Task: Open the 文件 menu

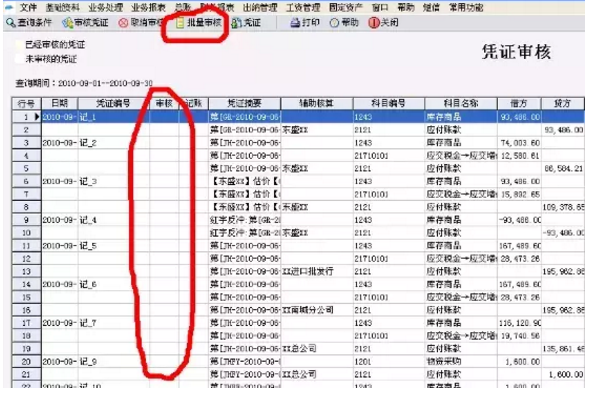Action: click(28, 7)
